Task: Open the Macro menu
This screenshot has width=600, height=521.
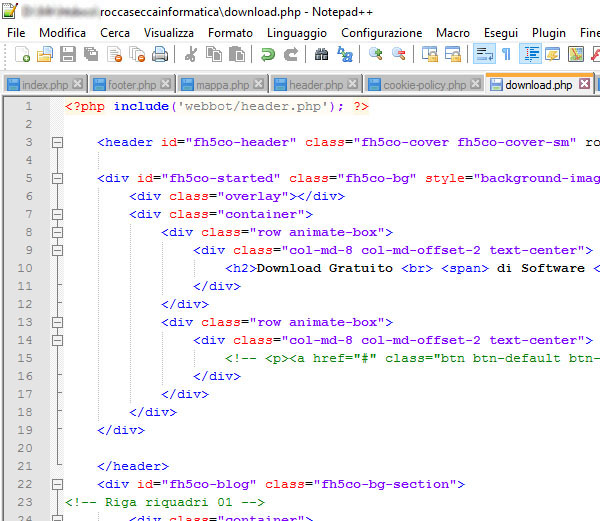Action: (x=453, y=33)
